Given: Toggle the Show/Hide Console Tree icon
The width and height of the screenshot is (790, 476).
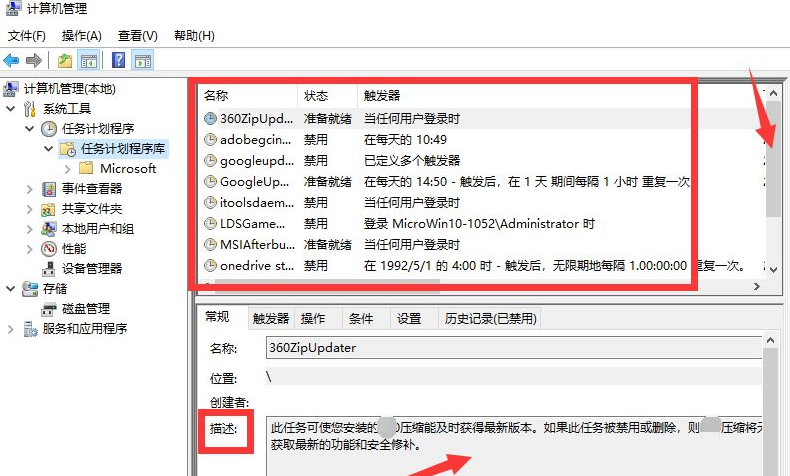Looking at the screenshot, I should click(x=89, y=61).
